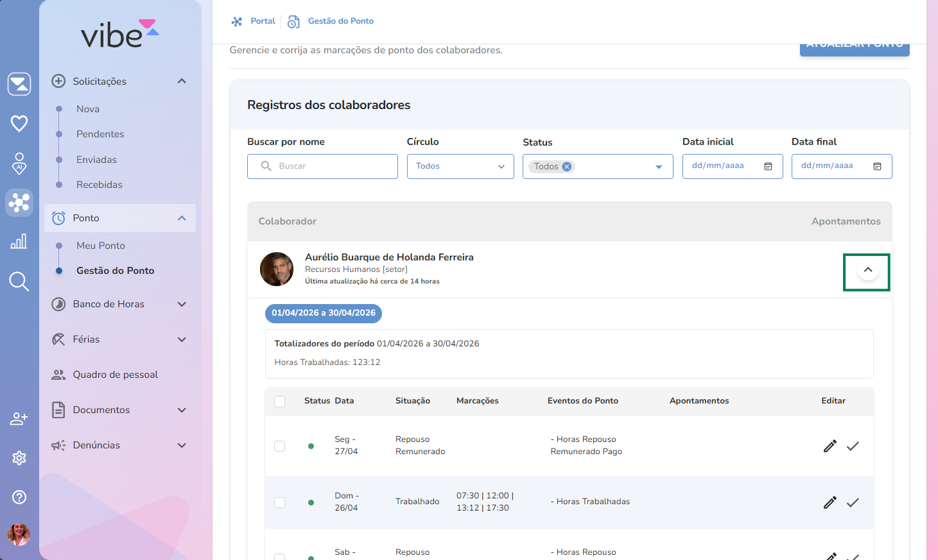Screen dimensions: 938x560
Task: Select the 01/04/2026 a 30/04/2026 period pill
Action: (324, 313)
